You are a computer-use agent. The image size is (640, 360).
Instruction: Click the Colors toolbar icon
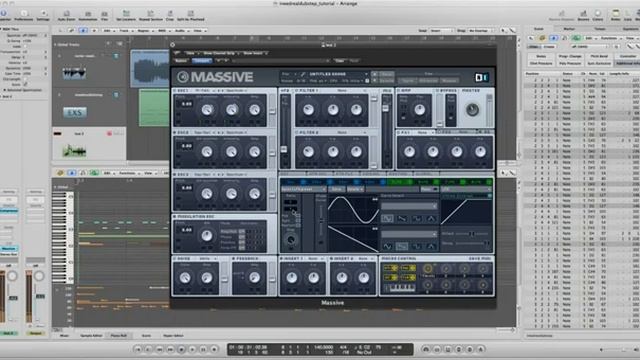[598, 16]
